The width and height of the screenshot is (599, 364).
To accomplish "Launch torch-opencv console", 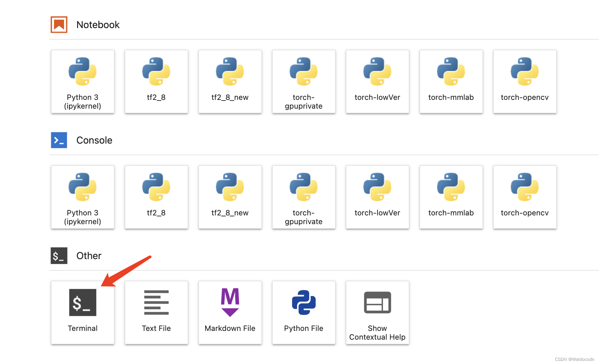I will point(525,197).
